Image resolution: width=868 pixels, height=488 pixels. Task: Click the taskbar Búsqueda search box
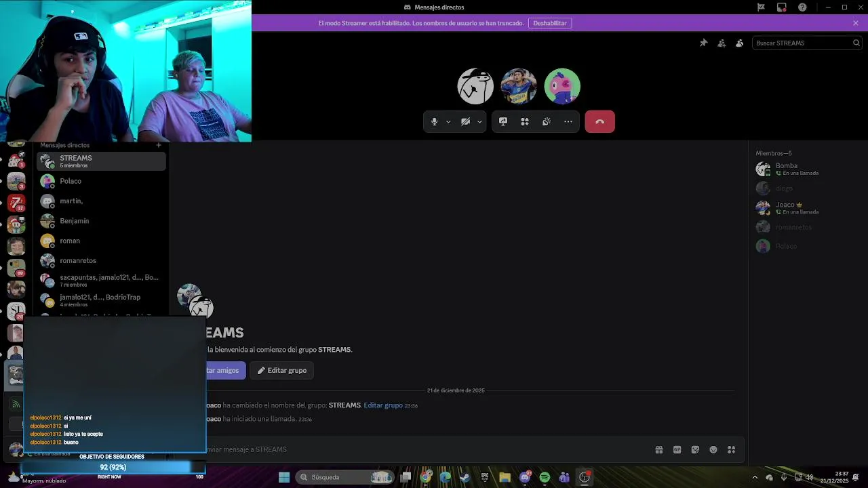point(346,477)
